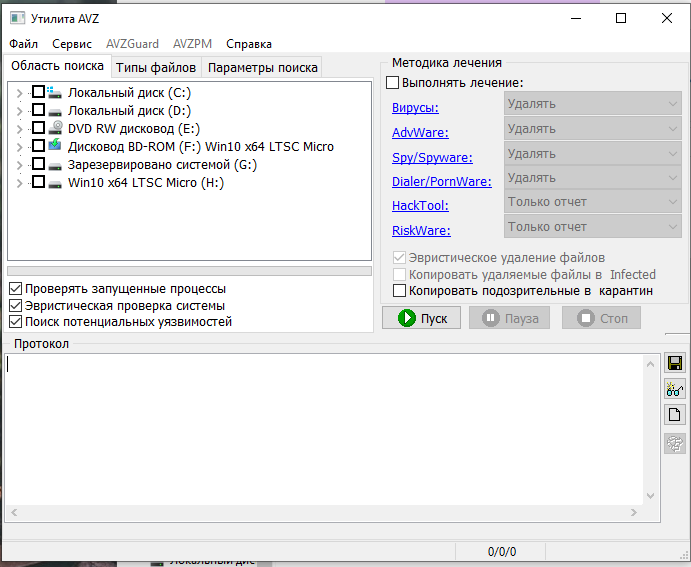Click the Dialer/PornWare link
Viewport: 691px width, 567px height.
442,182
